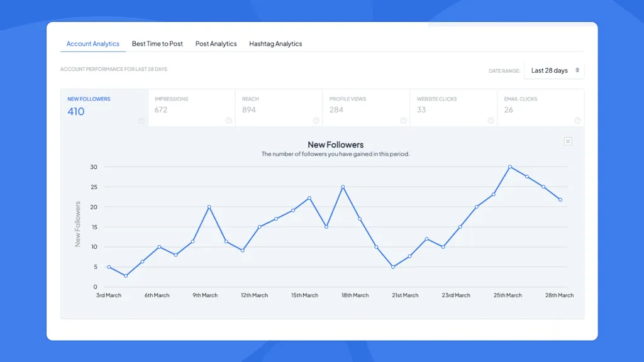644x362 pixels.
Task: Click the help icon in Reach card
Action: [x=316, y=121]
